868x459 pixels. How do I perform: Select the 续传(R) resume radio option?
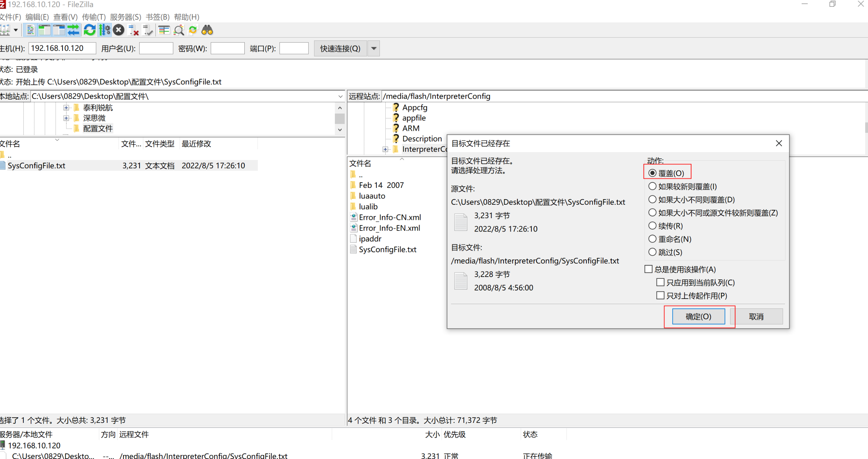click(652, 226)
